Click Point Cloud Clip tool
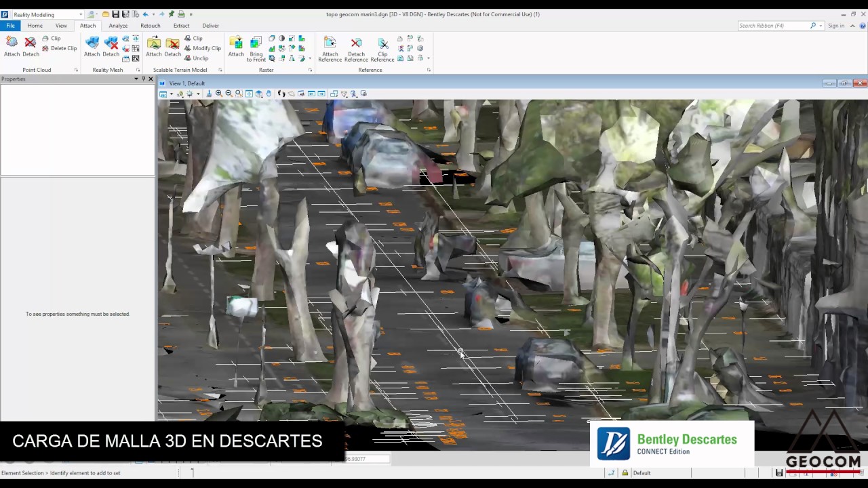 point(52,39)
